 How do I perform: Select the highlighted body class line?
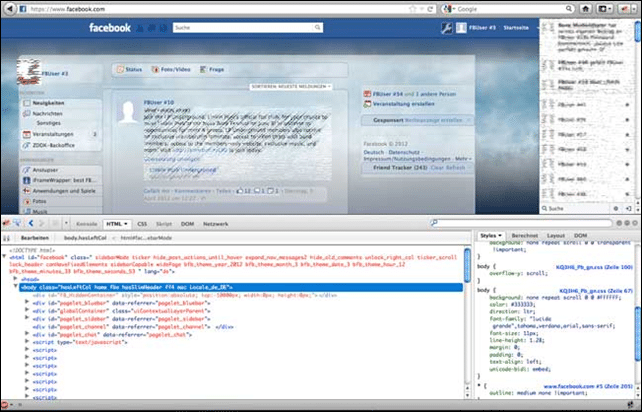[x=241, y=287]
